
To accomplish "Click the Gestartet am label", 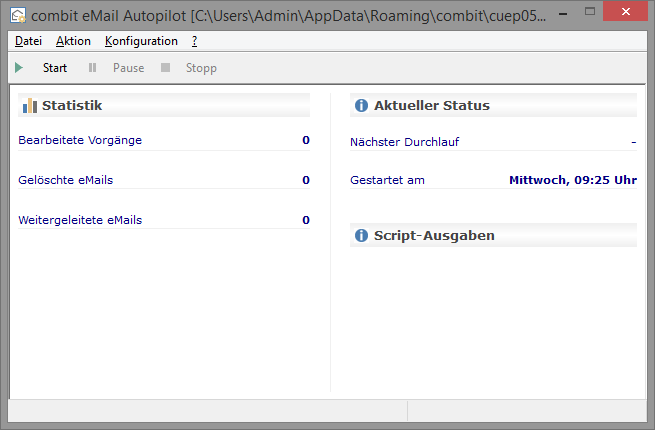I will point(387,180).
